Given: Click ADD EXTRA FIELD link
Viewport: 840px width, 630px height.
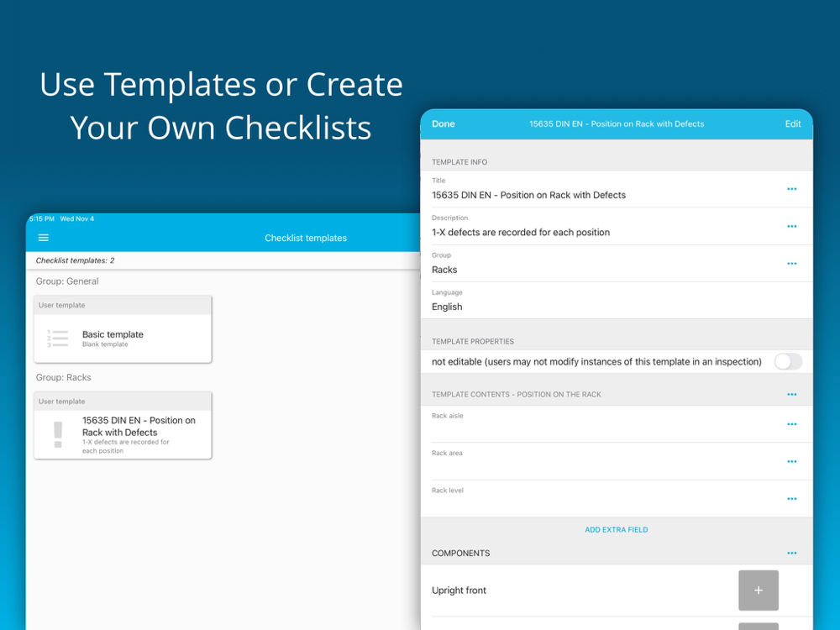Looking at the screenshot, I should tap(616, 529).
